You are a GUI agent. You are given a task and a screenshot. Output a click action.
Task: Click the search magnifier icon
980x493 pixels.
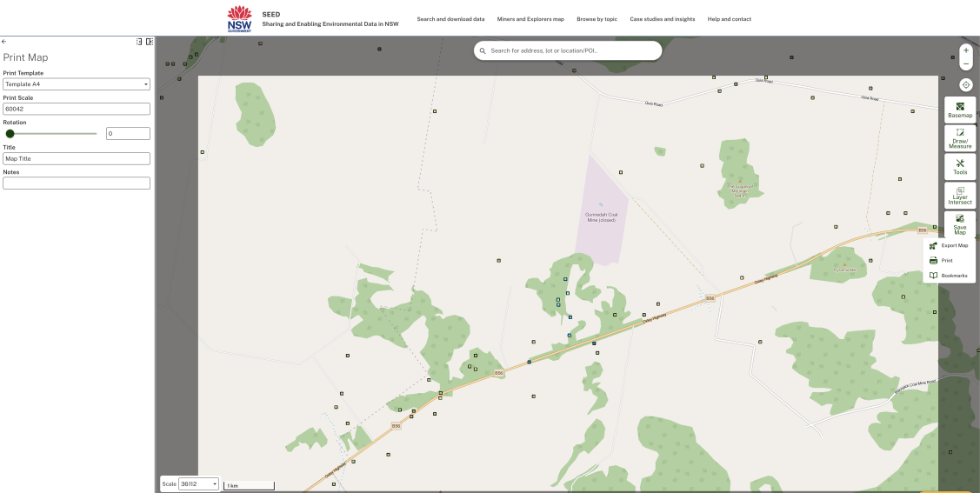[x=483, y=50]
